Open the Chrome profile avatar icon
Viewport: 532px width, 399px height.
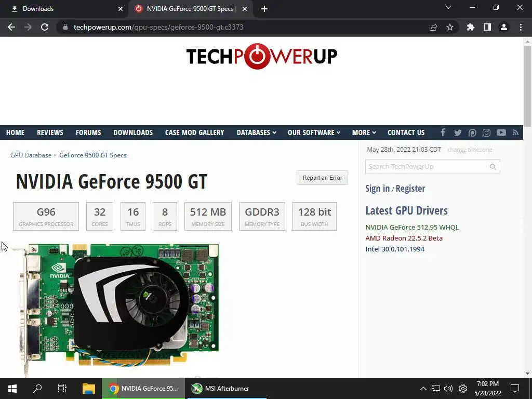click(504, 27)
